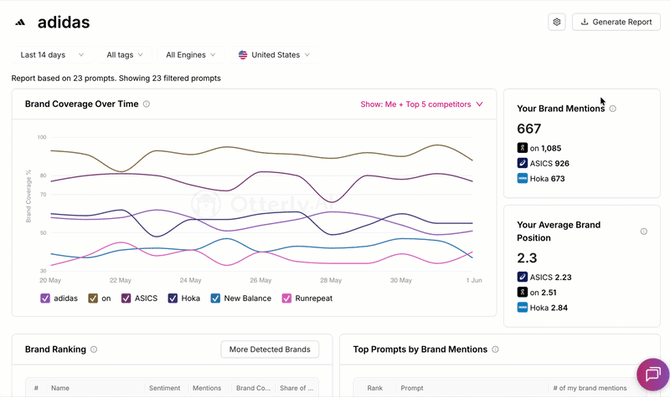Toggle the adidas legend checkbox
The width and height of the screenshot is (670, 397).
coord(45,298)
